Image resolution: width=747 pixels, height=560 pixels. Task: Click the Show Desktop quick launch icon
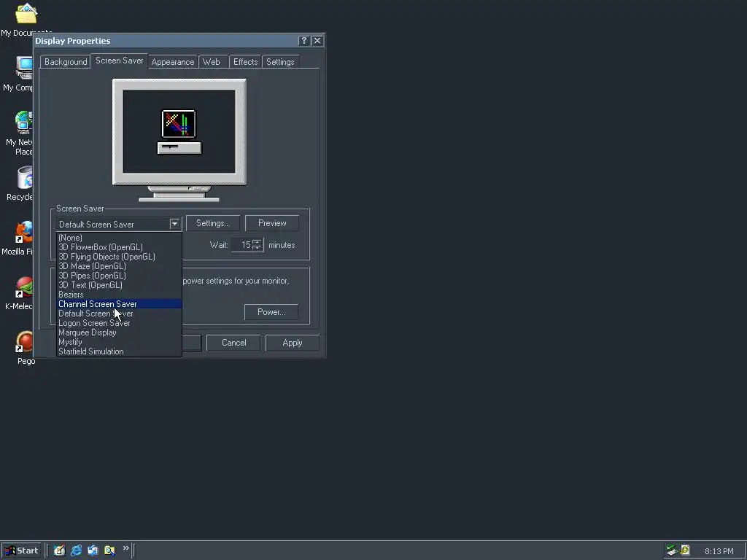(59, 551)
